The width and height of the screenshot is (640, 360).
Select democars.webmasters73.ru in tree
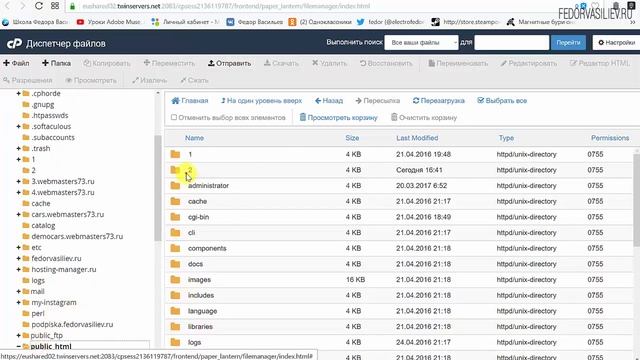pos(77,236)
